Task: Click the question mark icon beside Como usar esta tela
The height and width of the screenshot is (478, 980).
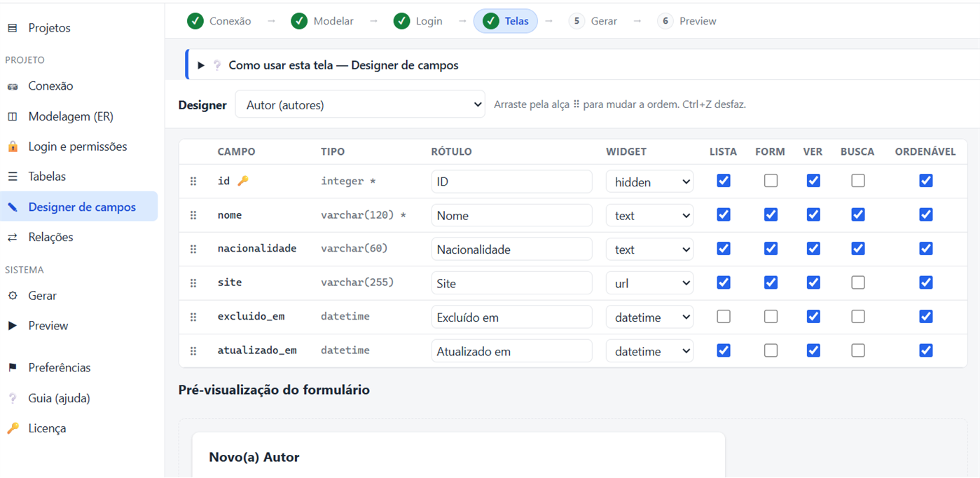Action: tap(217, 65)
